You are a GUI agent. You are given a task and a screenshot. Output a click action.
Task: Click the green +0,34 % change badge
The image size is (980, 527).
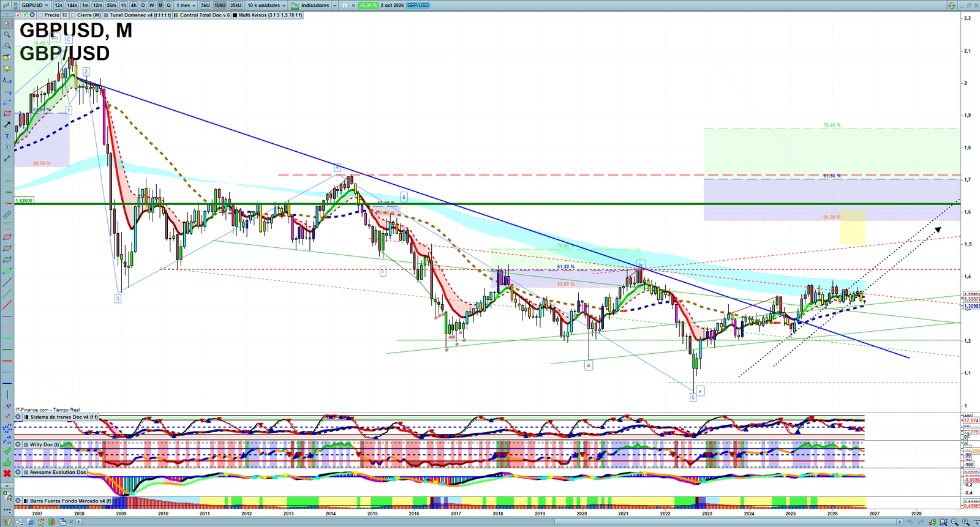tap(368, 6)
